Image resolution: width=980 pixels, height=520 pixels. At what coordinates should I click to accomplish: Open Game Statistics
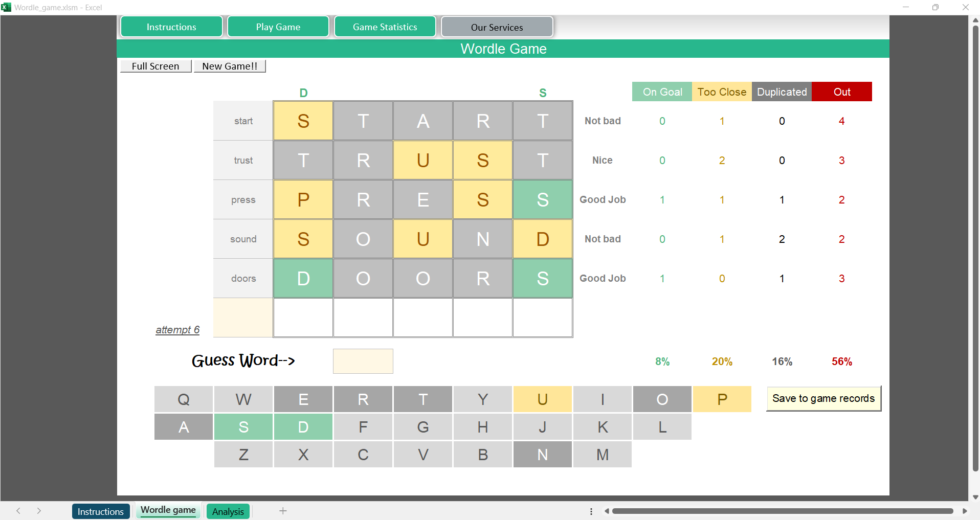coord(385,27)
